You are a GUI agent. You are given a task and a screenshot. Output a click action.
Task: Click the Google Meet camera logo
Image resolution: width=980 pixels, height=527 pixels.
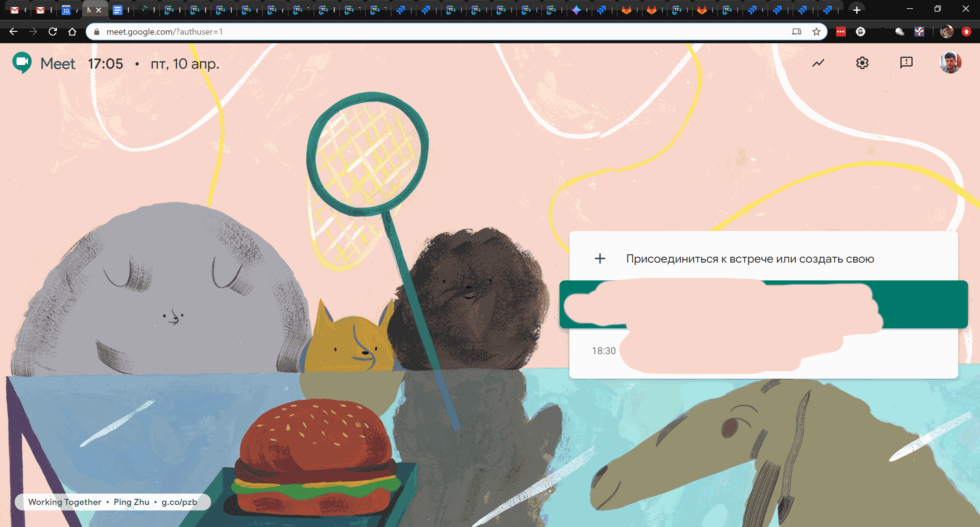pos(22,63)
